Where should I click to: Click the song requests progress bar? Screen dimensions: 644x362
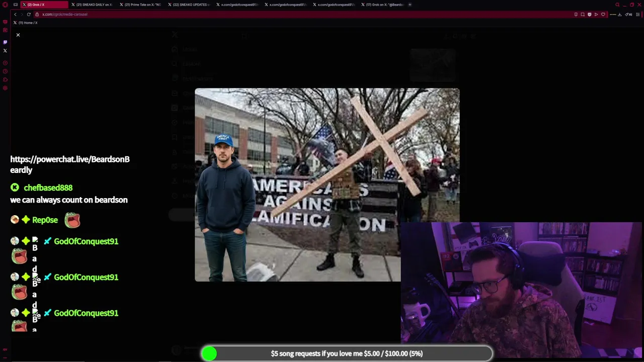click(347, 353)
